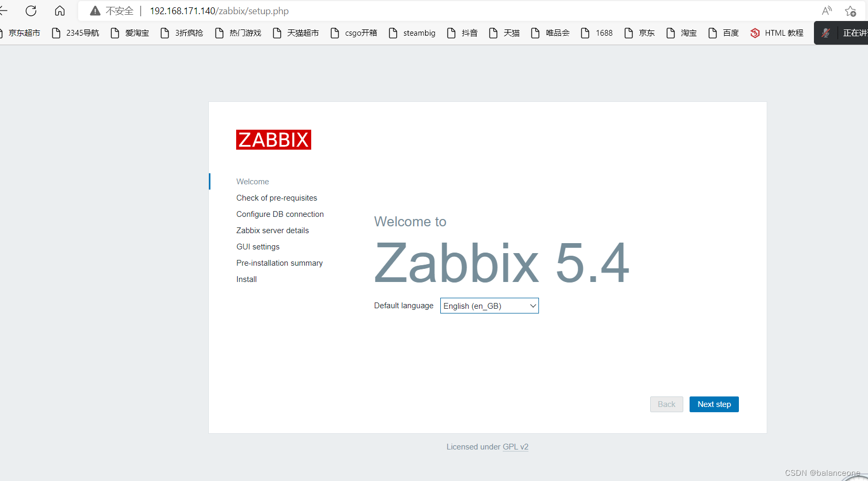Click the not-secure warning triangle icon
The width and height of the screenshot is (868, 481).
point(95,11)
